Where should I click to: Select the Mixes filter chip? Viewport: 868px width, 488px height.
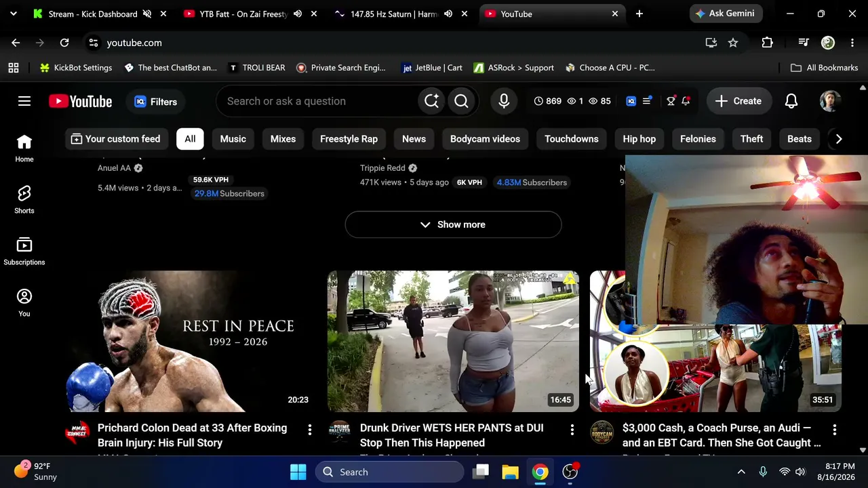[x=283, y=139]
